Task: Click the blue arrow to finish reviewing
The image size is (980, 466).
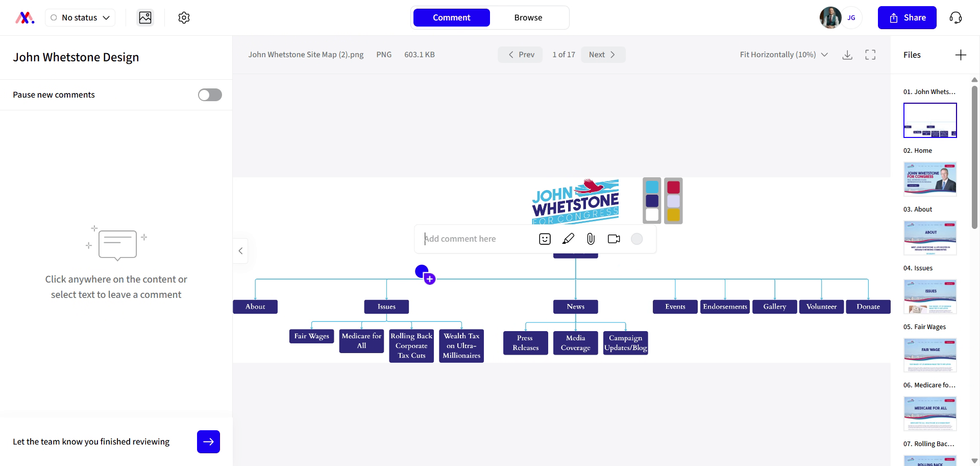Action: [208, 441]
